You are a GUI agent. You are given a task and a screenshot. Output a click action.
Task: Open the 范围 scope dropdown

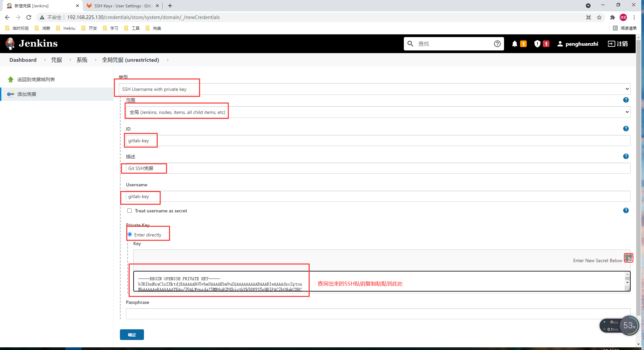378,112
